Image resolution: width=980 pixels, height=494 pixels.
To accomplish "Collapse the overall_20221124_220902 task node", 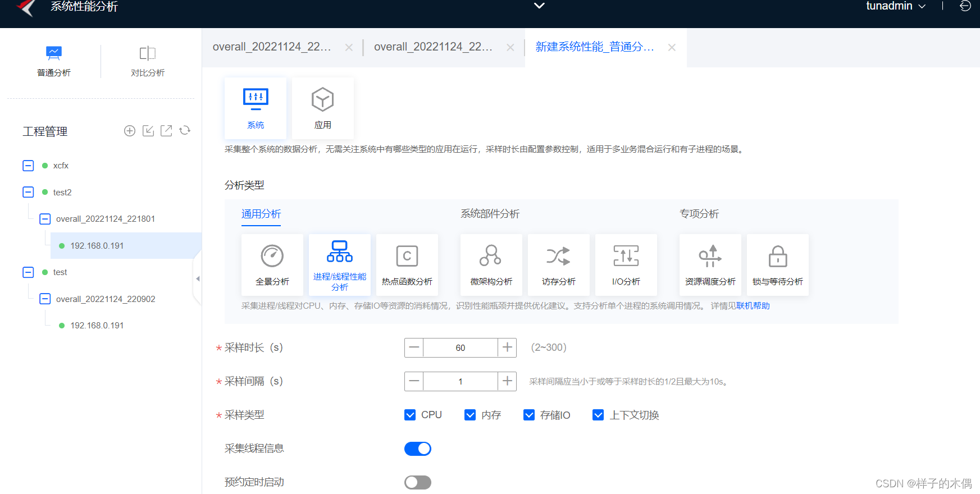I will point(45,299).
